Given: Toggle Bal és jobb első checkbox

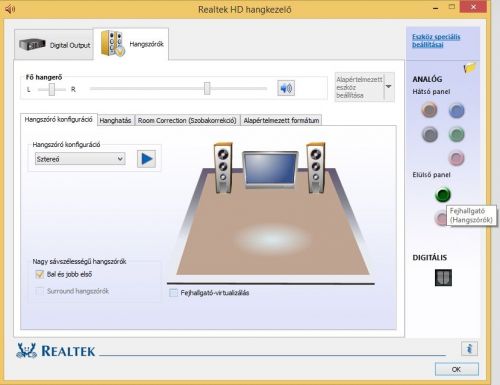Looking at the screenshot, I should tap(40, 274).
